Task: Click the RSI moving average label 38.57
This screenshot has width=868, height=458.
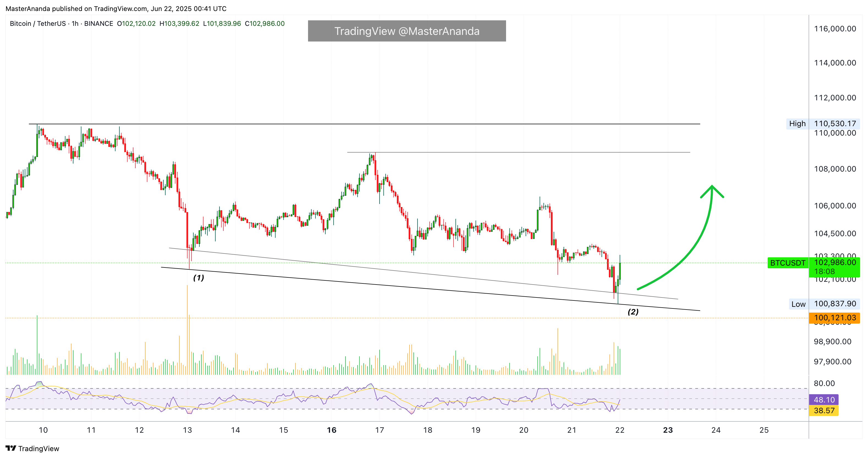Action: [x=824, y=410]
